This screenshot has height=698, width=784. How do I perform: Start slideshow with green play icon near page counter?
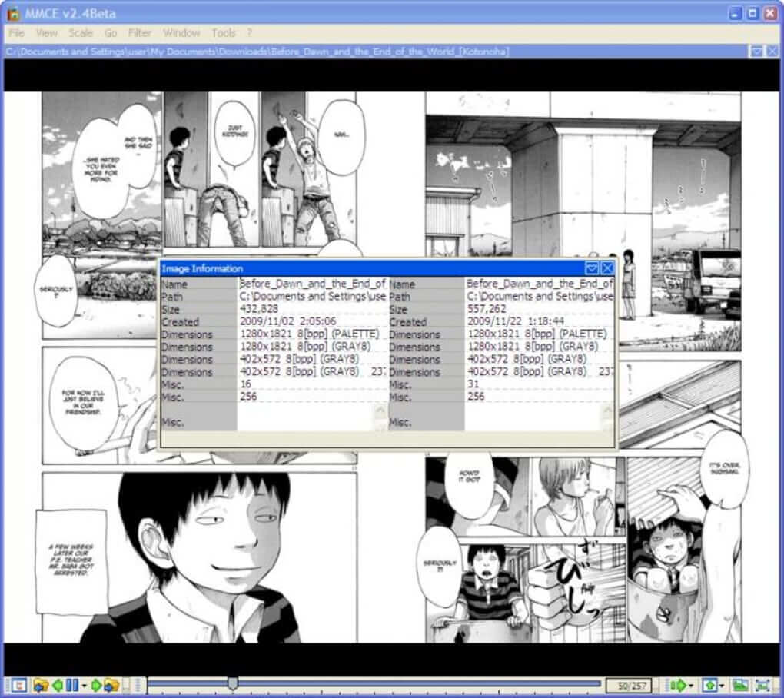679,684
